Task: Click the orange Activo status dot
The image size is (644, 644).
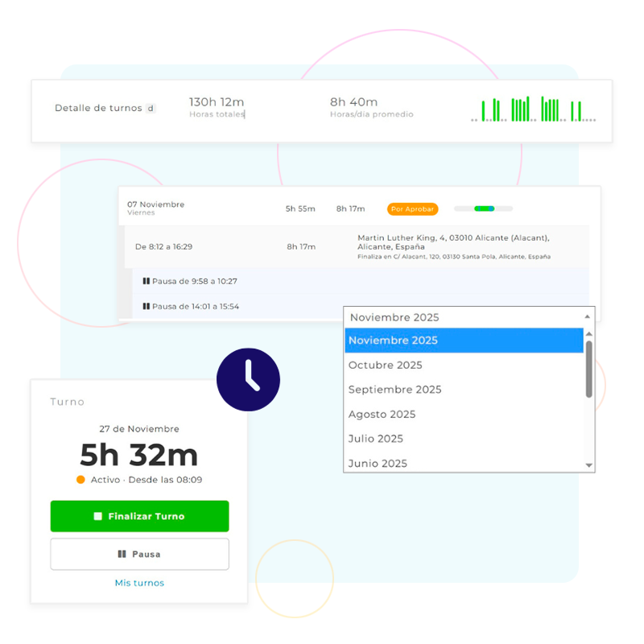Action: pos(80,480)
